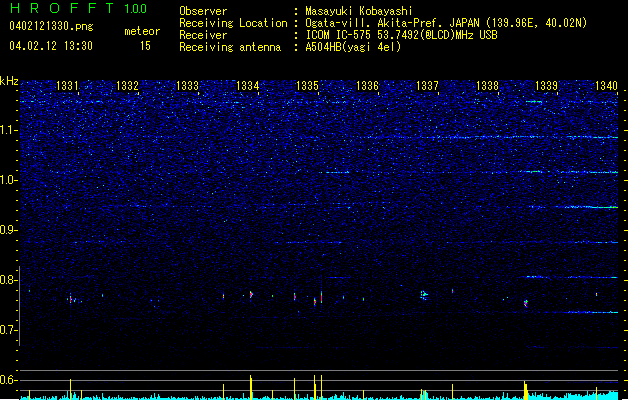
Task: Click the 1.1 frequency axis label
Action: [x=8, y=130]
